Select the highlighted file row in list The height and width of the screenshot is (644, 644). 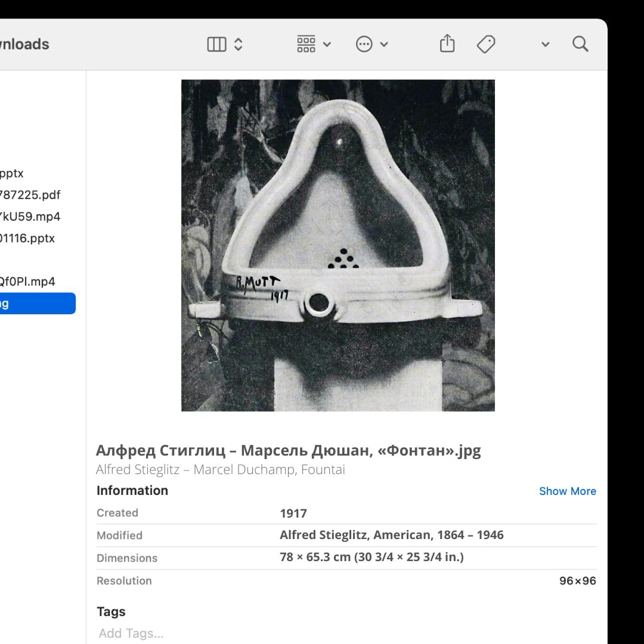point(38,304)
